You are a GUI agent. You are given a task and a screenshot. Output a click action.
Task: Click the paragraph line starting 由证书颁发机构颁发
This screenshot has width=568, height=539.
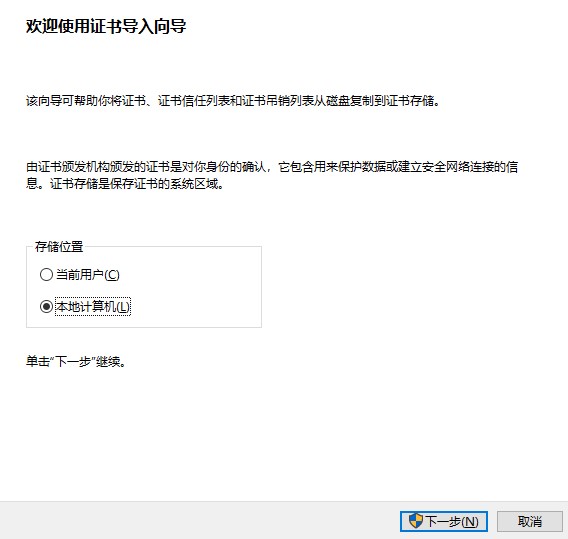272,167
